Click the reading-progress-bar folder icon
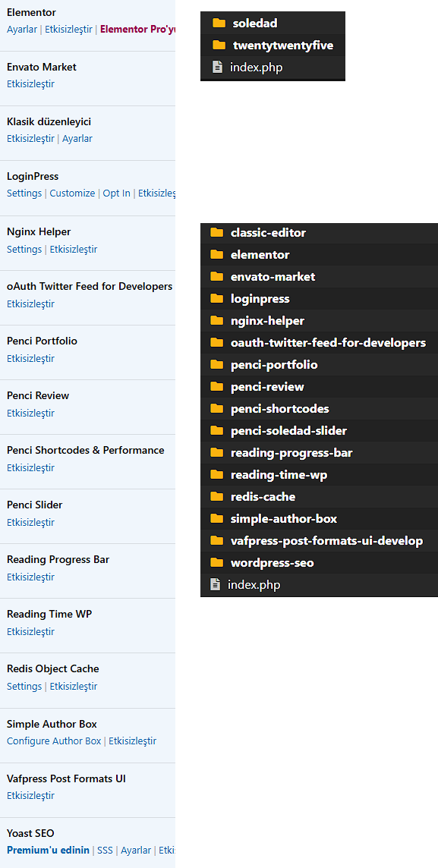Screen dimensions: 438x868 click(x=216, y=453)
